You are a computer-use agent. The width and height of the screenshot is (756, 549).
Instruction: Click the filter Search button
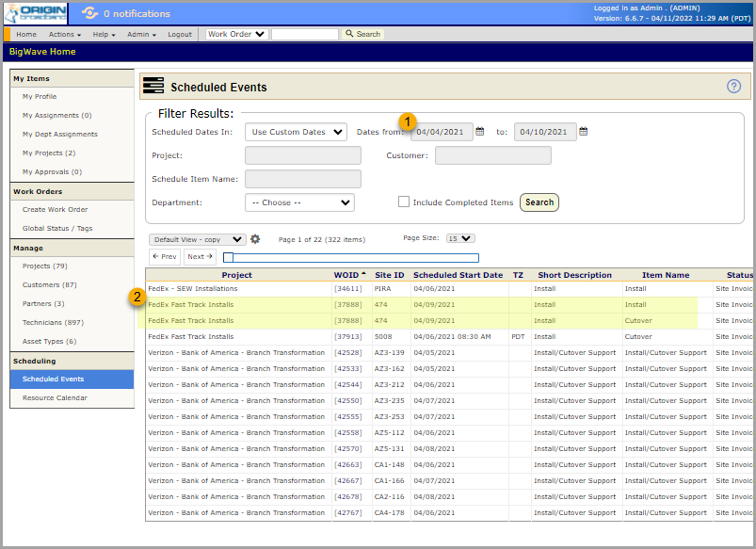tap(539, 202)
